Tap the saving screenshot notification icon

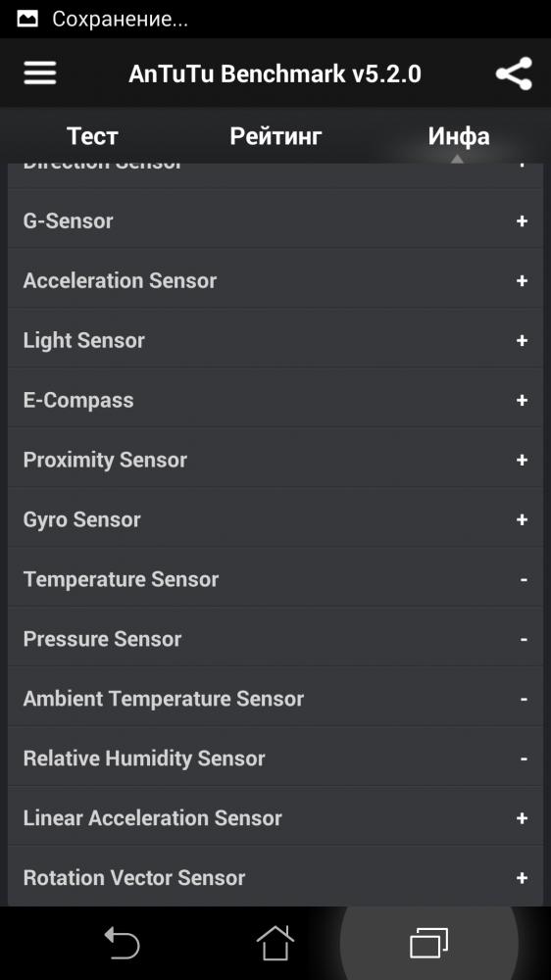[x=27, y=19]
